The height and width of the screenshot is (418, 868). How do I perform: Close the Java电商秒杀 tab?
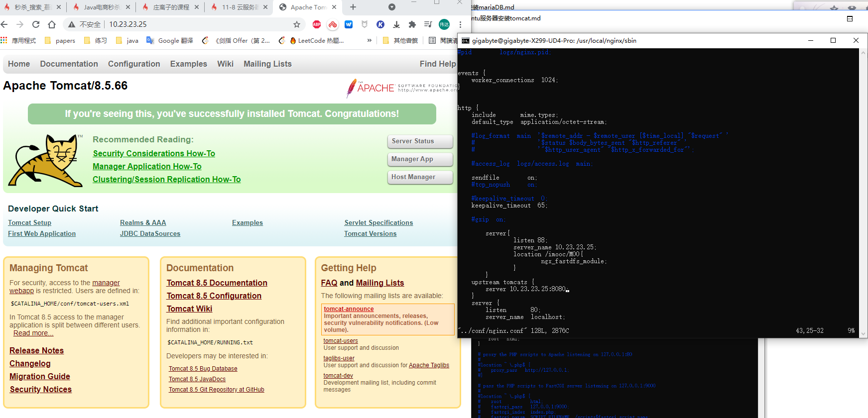coord(127,7)
